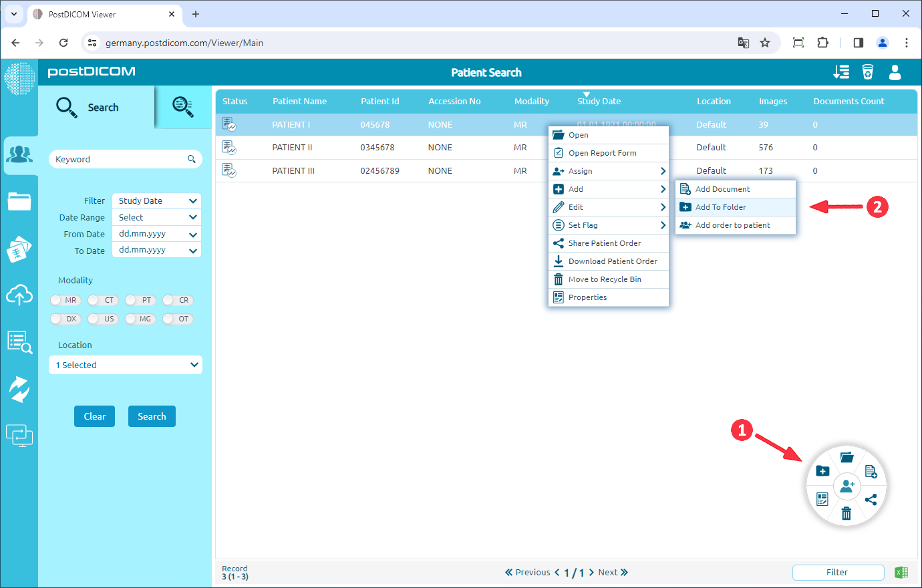Open the Recycle Bin from top bar
The image size is (922, 588).
(x=867, y=72)
